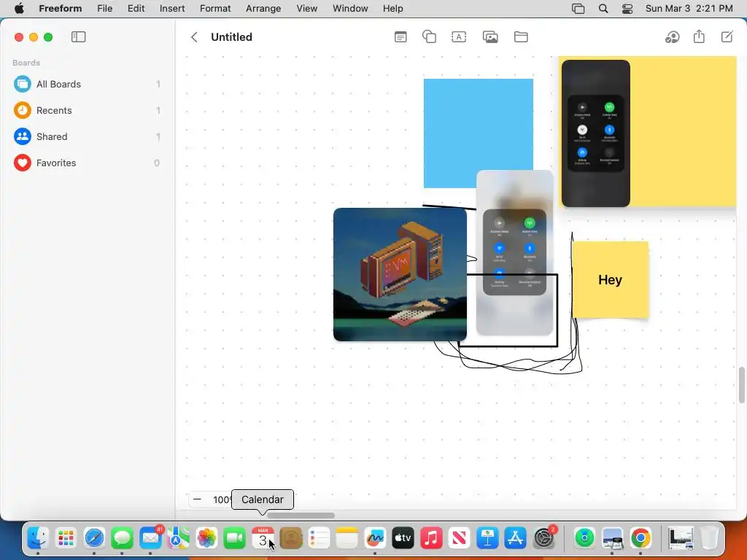
Task: Open the Format menu
Action: point(215,9)
